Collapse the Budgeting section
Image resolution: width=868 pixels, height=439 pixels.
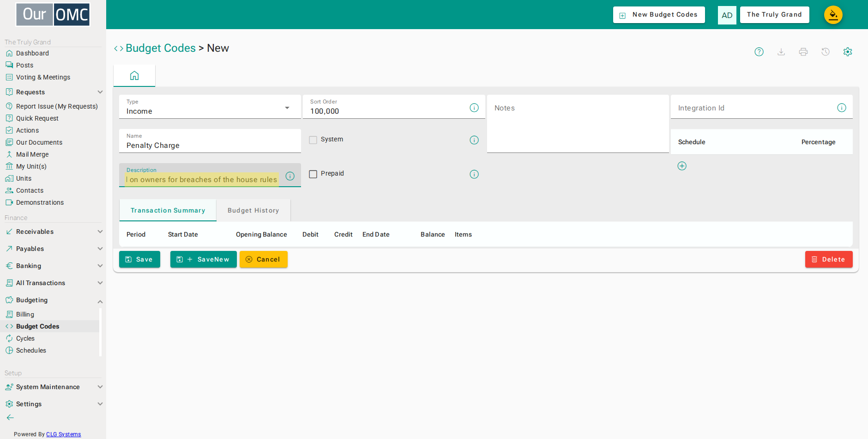pos(54,300)
